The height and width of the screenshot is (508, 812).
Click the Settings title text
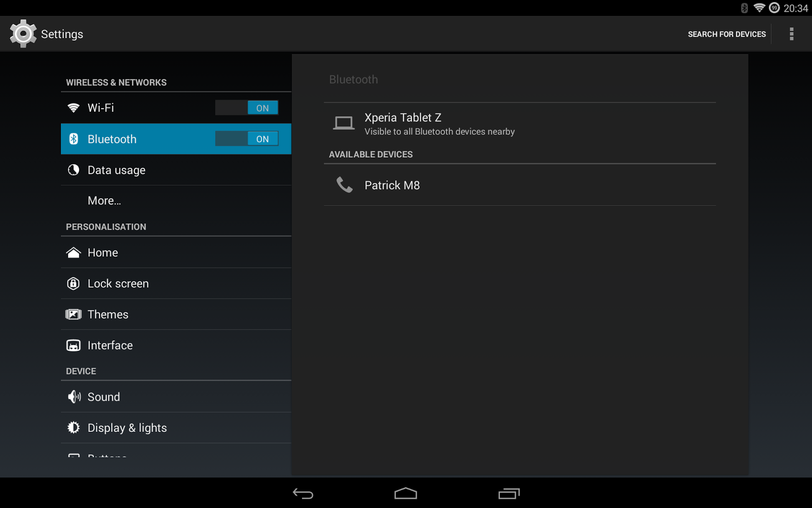62,34
